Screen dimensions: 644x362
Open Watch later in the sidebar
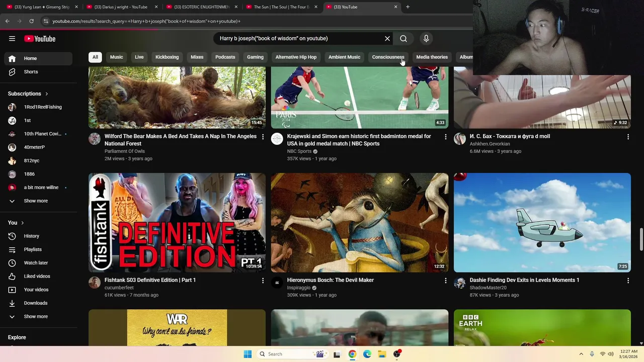click(x=38, y=263)
